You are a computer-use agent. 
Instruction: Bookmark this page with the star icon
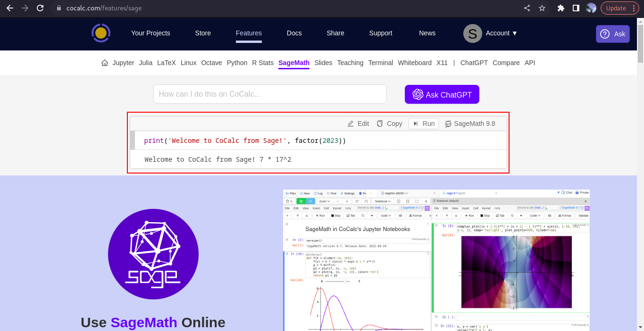pos(542,8)
